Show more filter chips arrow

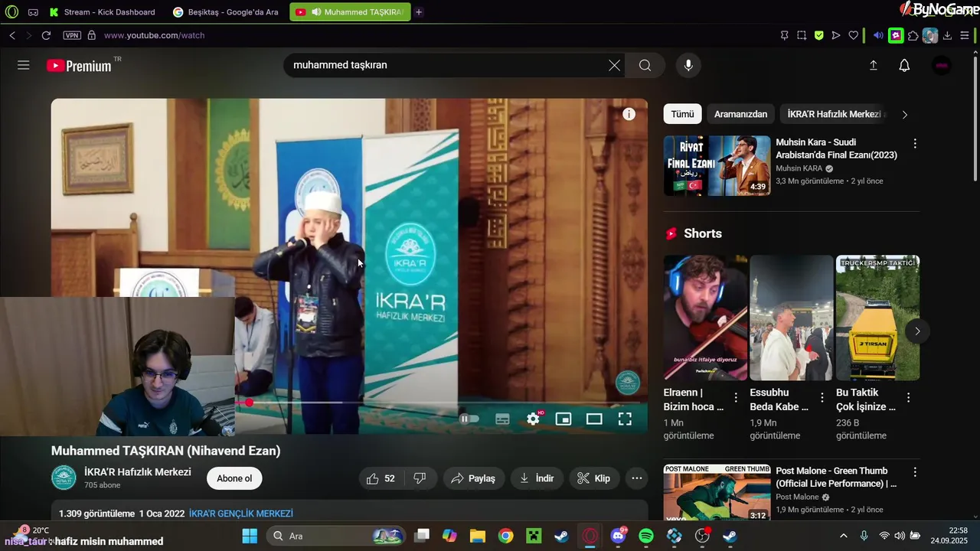coord(904,115)
